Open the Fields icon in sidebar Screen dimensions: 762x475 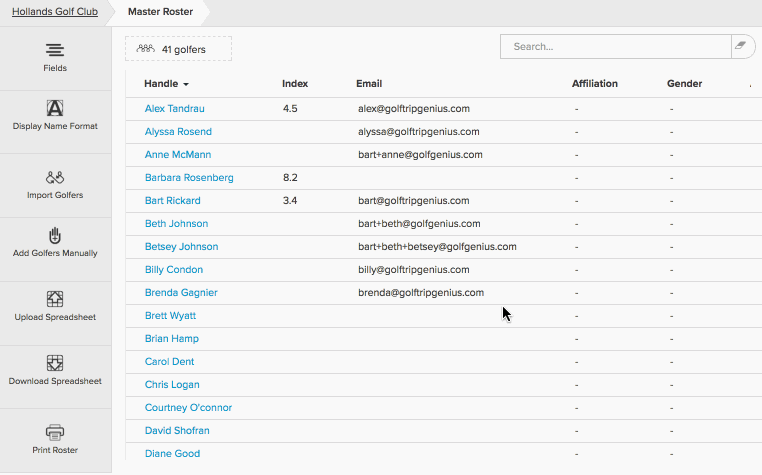(x=55, y=50)
